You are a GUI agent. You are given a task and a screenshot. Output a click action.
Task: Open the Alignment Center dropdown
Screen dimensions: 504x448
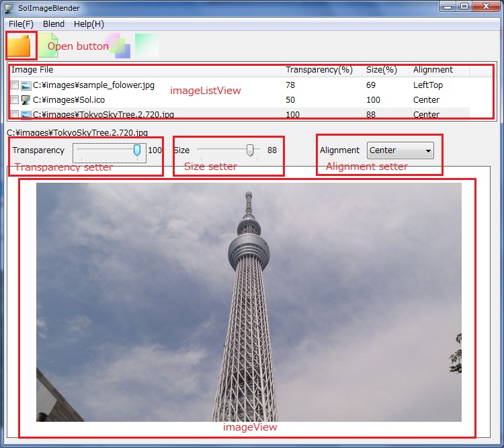pyautogui.click(x=401, y=150)
